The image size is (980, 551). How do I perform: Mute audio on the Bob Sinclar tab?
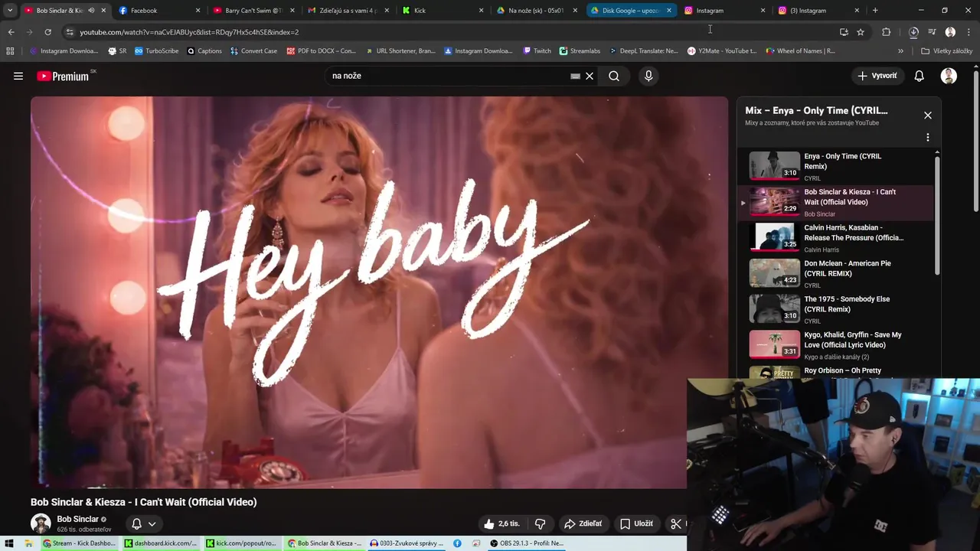[91, 11]
